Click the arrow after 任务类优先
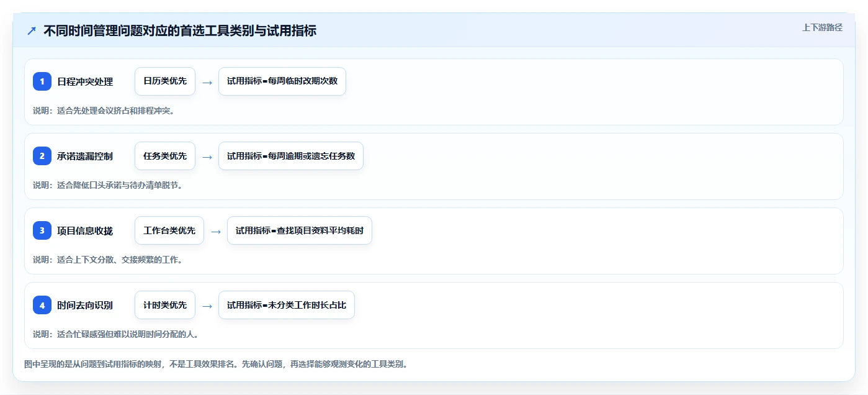Viewport: 868px width, 395px height. [x=207, y=157]
